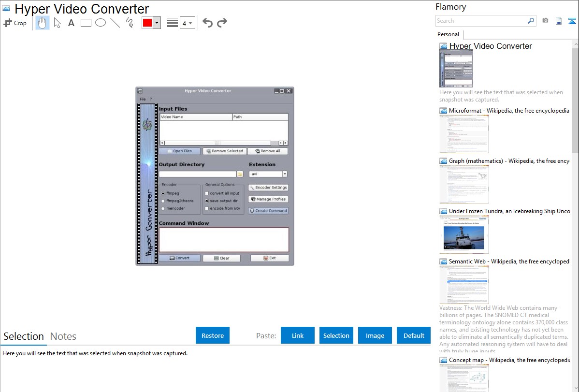Click the Flamory search field
The image size is (579, 392).
[x=481, y=21]
